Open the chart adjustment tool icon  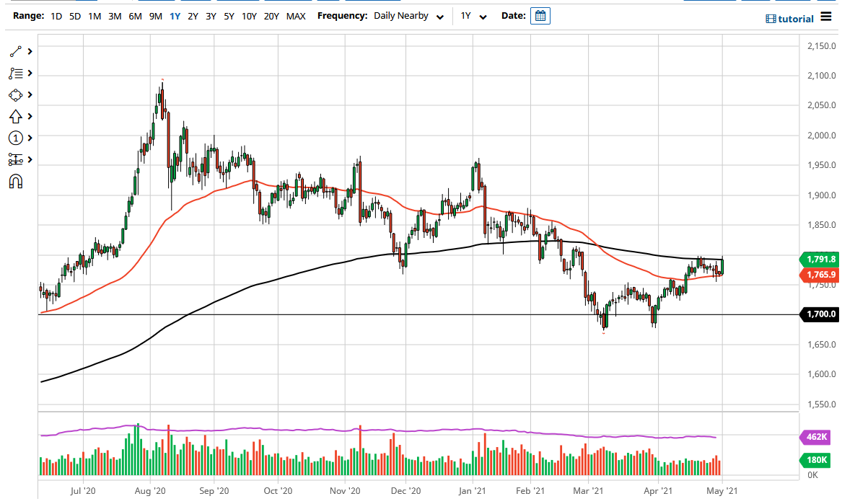[x=16, y=159]
